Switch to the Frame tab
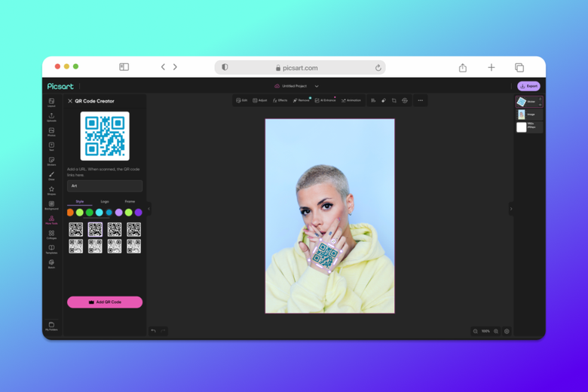The height and width of the screenshot is (392, 588). point(130,201)
